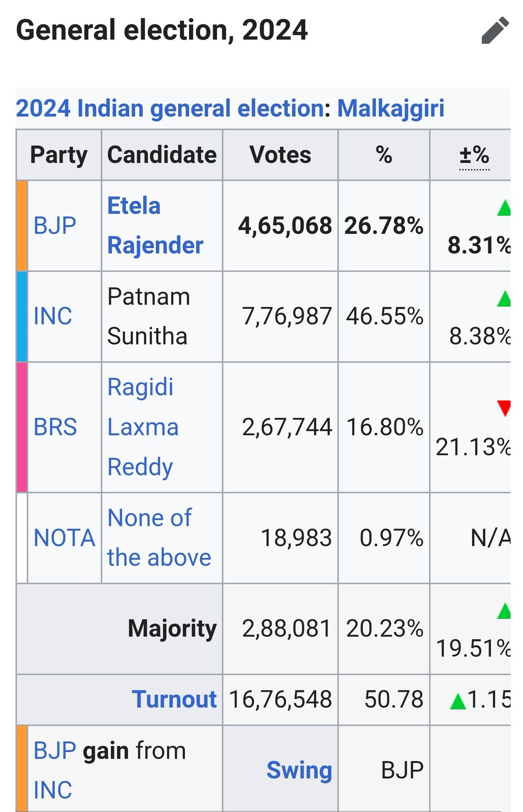
Task: Open the 2024 Indian general election link
Action: tap(170, 108)
